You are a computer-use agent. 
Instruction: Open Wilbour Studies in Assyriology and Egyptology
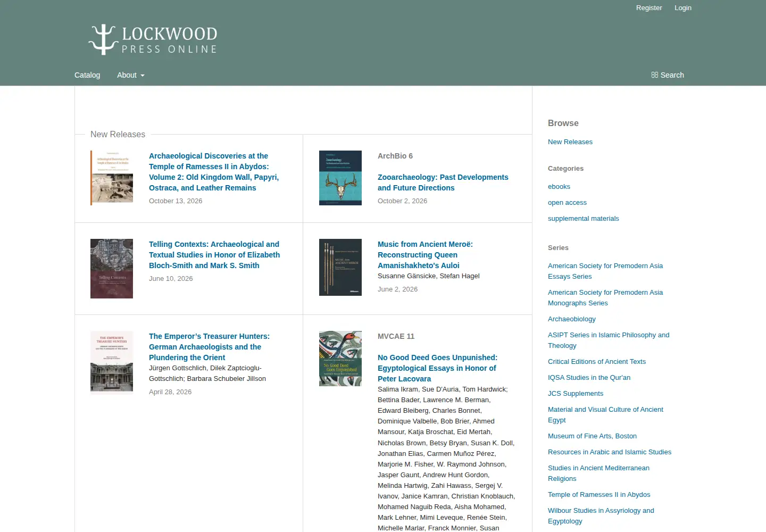pos(601,516)
